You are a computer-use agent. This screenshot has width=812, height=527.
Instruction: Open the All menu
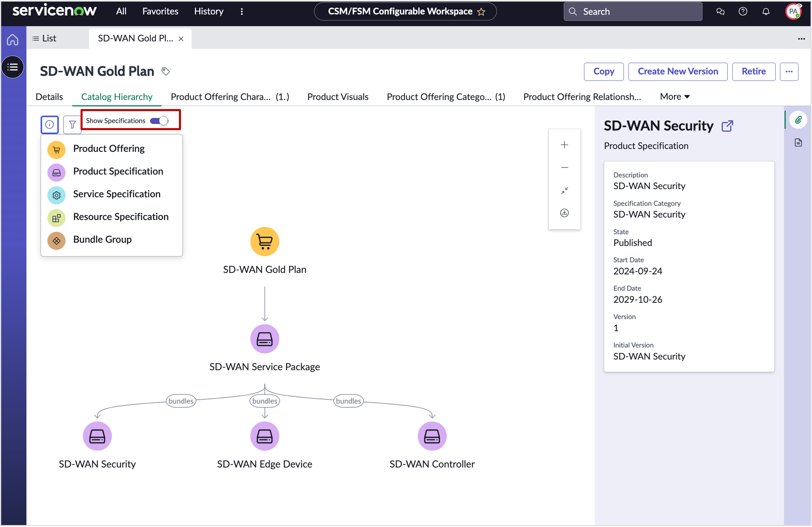point(121,11)
